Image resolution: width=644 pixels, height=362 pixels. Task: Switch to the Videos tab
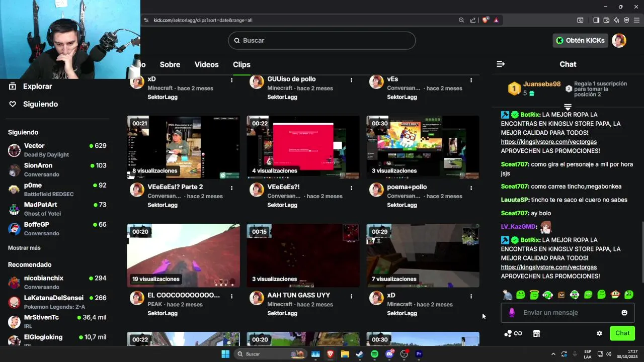tap(207, 64)
